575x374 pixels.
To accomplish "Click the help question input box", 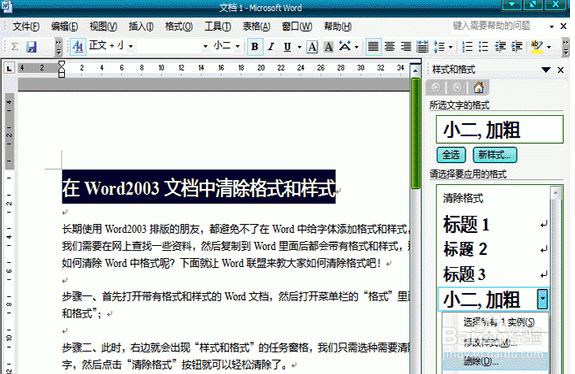I will coord(499,26).
